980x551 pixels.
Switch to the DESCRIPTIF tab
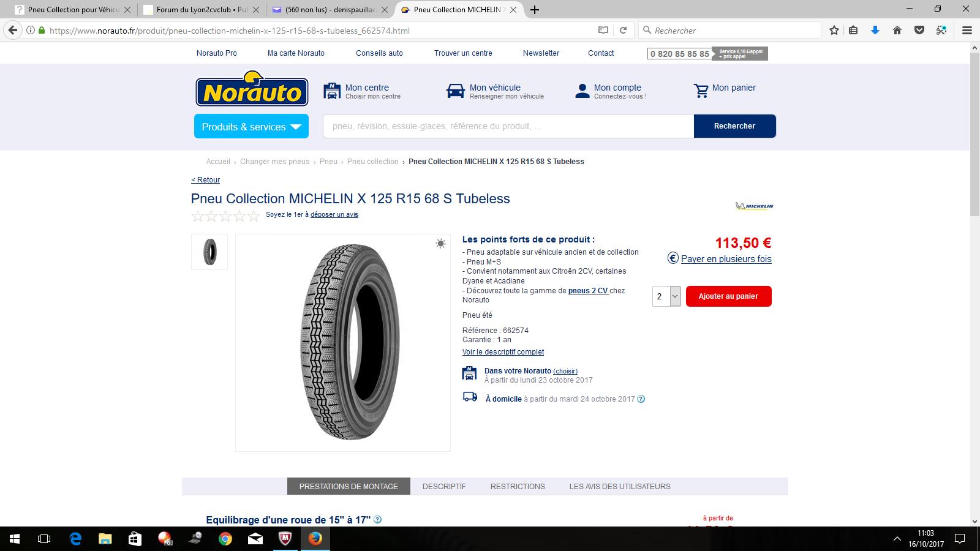click(444, 486)
